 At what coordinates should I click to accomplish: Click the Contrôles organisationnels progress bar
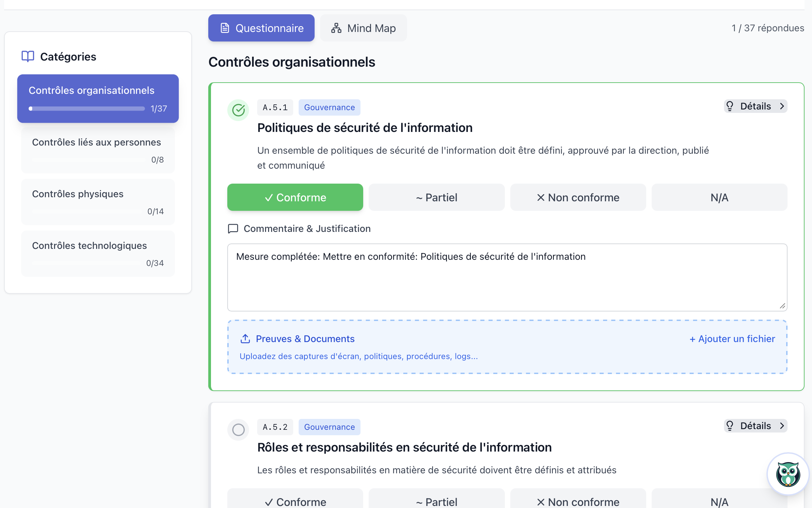[x=87, y=108]
